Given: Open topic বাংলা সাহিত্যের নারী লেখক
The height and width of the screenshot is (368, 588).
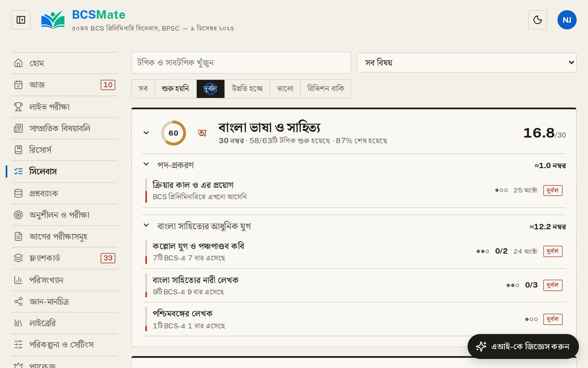Looking at the screenshot, I should (x=354, y=285).
